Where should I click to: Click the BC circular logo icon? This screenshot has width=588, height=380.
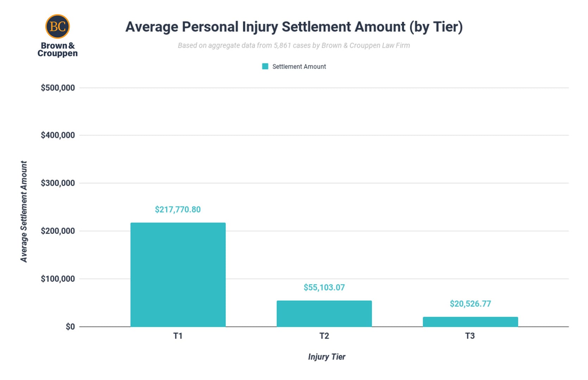tap(57, 26)
